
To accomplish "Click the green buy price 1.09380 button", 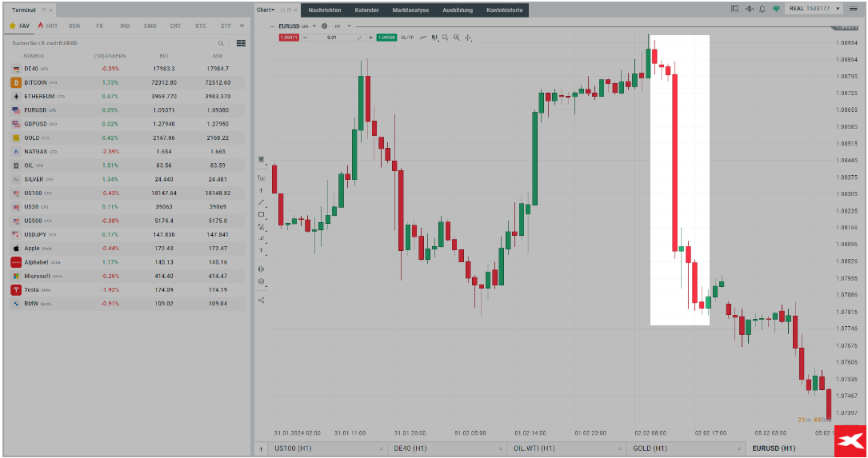I will pyautogui.click(x=386, y=38).
